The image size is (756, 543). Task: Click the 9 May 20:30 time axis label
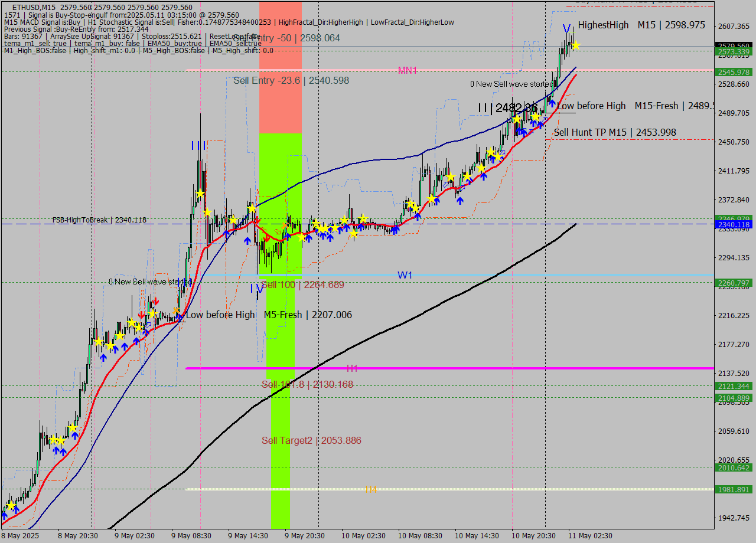point(305,535)
